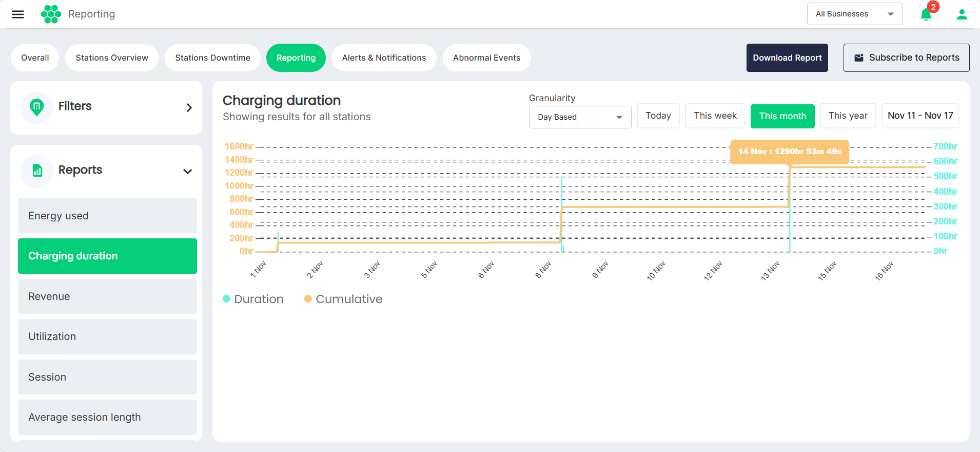Open the Day Based granularity dropdown
Screen dimensions: 980x452
[x=580, y=117]
